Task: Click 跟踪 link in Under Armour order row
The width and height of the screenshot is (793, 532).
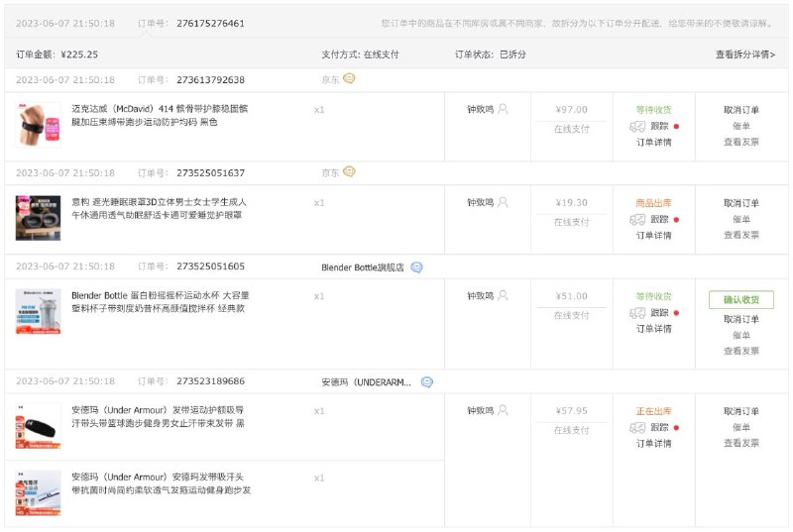Action: pos(659,427)
